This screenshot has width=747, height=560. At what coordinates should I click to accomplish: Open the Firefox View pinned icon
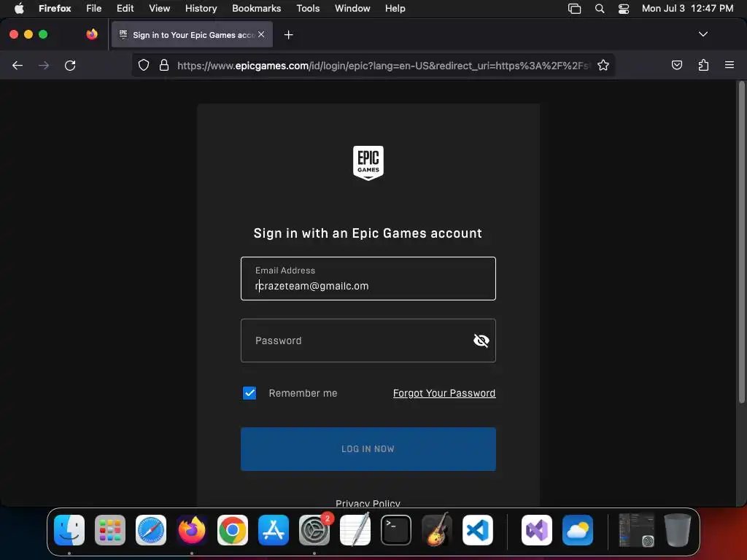pyautogui.click(x=92, y=34)
